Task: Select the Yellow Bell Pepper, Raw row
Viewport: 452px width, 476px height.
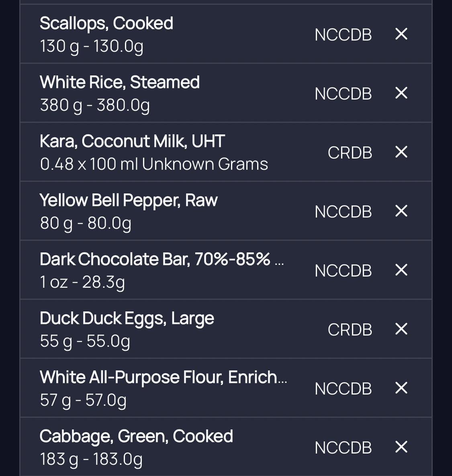Action: (x=226, y=211)
